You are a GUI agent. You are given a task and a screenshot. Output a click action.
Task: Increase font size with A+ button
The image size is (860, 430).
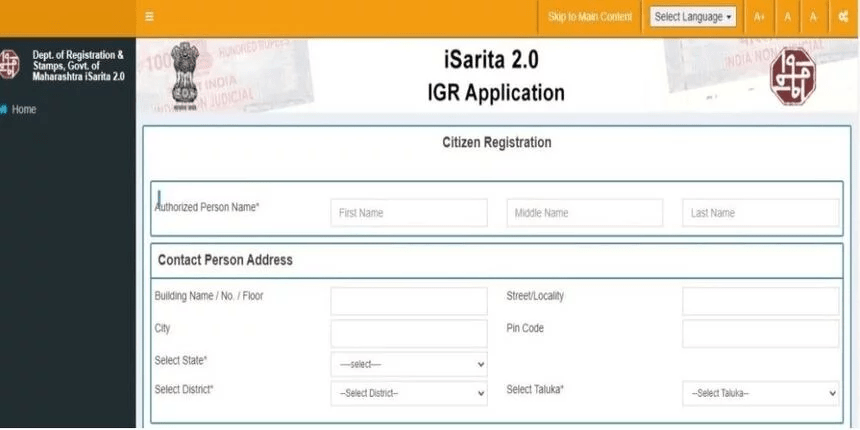pos(759,17)
